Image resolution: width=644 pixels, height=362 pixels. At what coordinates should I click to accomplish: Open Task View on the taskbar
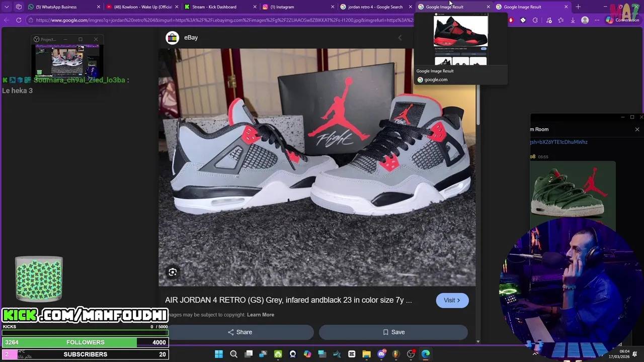pos(249,354)
